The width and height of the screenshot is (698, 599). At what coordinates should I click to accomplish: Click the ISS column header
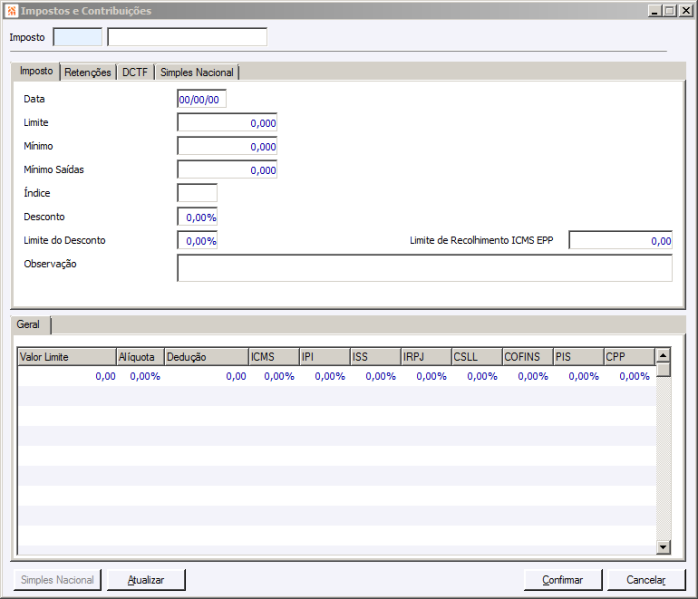[x=375, y=357]
